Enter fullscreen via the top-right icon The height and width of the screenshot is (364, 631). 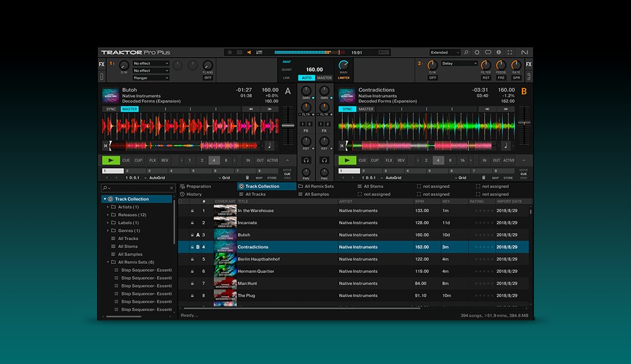click(x=510, y=52)
